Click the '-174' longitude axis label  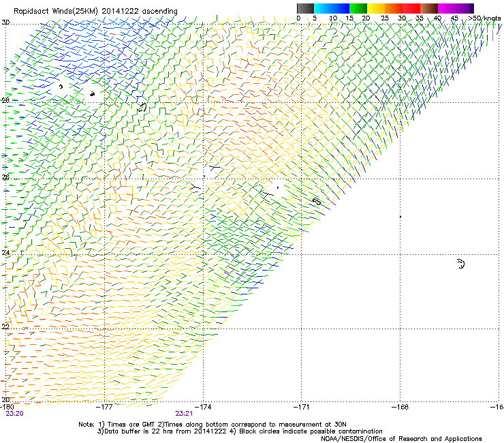click(x=203, y=407)
